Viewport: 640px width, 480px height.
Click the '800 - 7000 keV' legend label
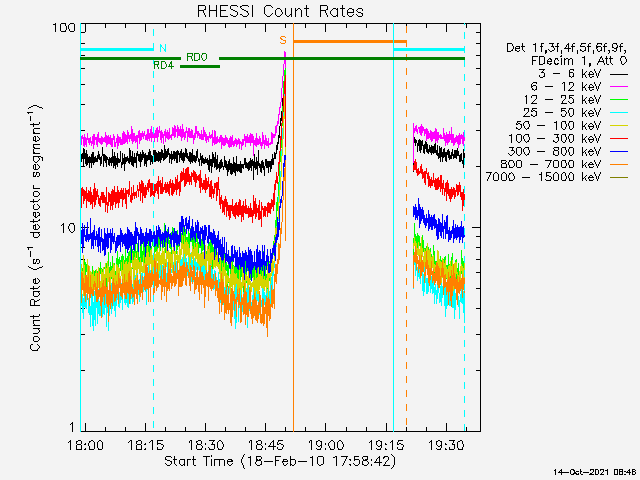(x=551, y=164)
